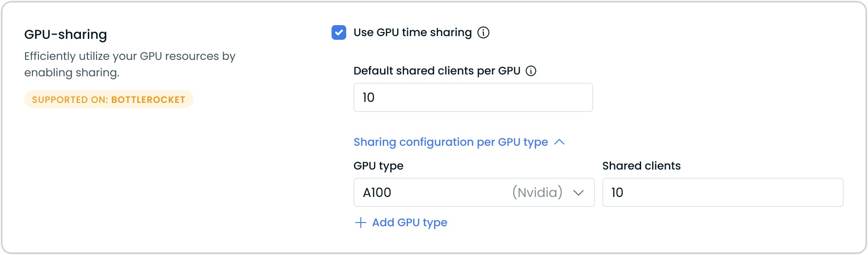Click the SUPPORTED ON: BOTTLEROCKET badge
Viewport: 868px width, 255px height.
coord(109,100)
